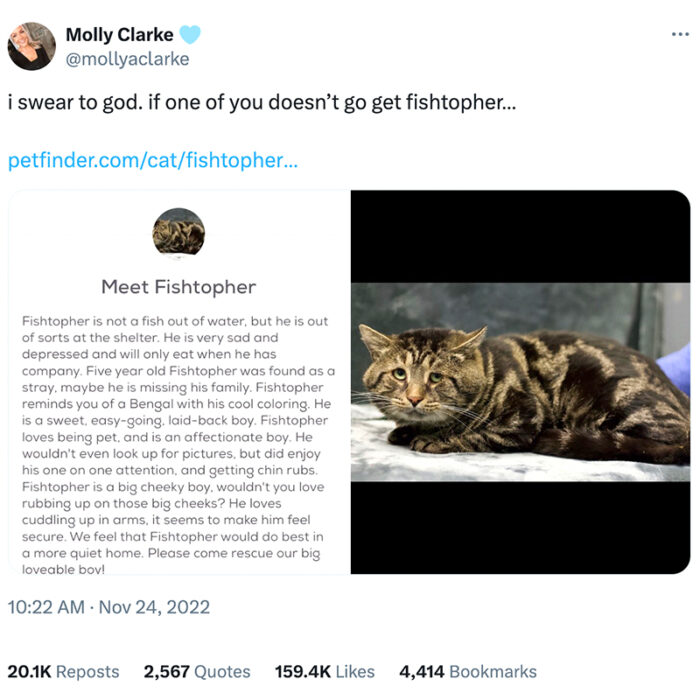This screenshot has width=700, height=700.
Task: Click the "Meet Fishtopher" heading
Action: pyautogui.click(x=179, y=287)
